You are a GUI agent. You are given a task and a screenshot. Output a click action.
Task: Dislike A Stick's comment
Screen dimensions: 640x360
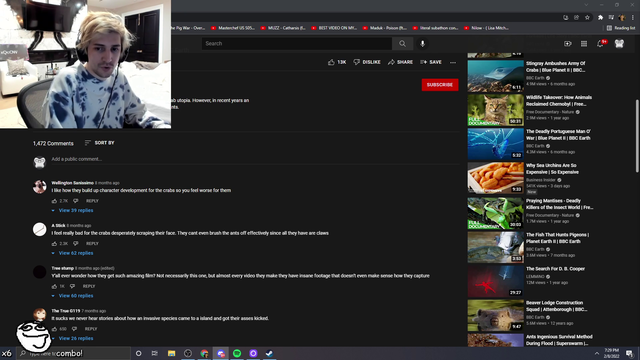[x=76, y=244]
